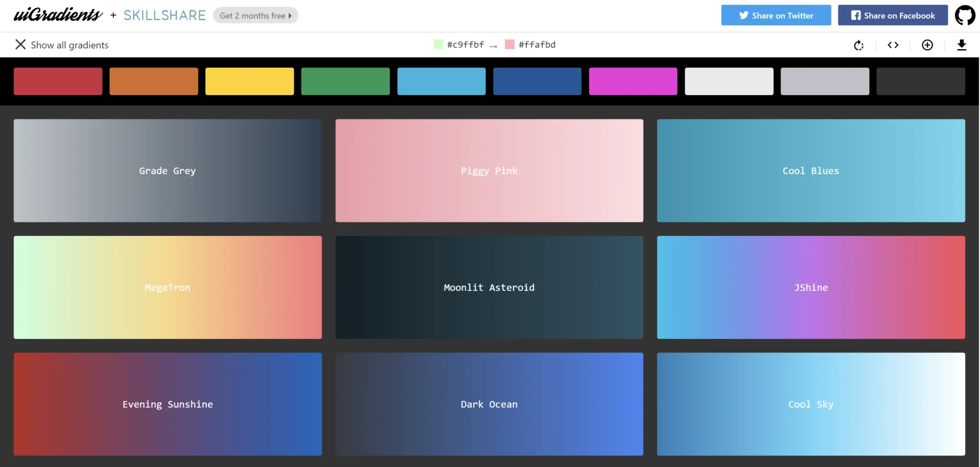
Task: Toggle the red color filter swatch
Action: tap(58, 81)
